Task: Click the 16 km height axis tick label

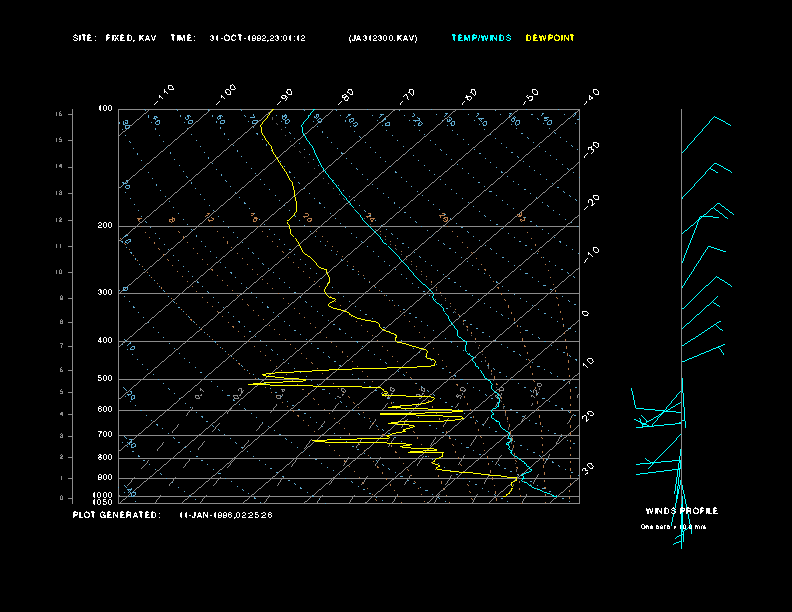Action: point(59,114)
